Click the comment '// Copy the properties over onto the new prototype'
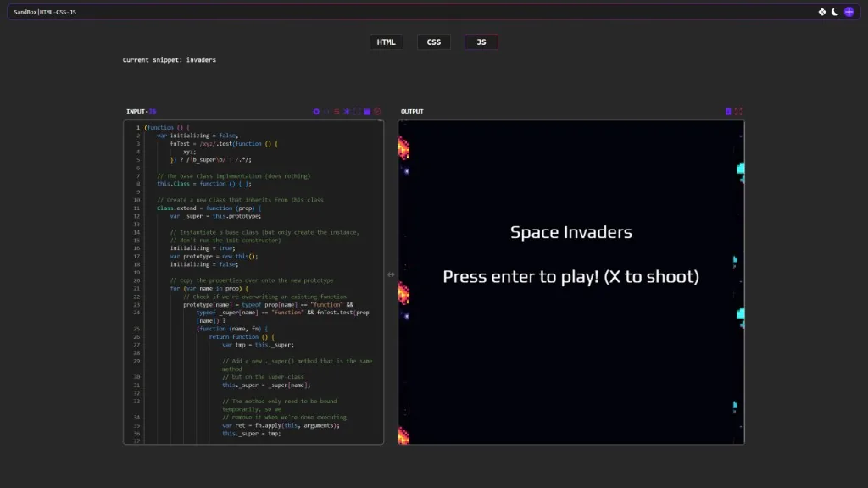 pyautogui.click(x=252, y=280)
